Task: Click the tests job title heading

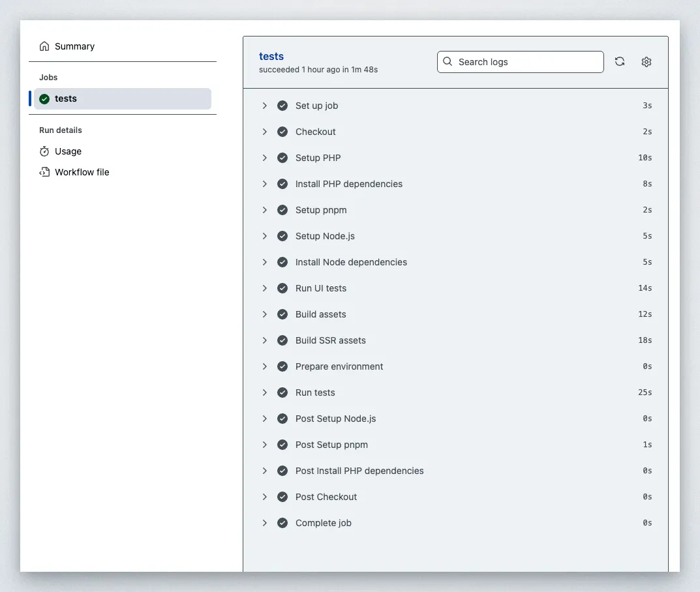Action: (x=271, y=57)
